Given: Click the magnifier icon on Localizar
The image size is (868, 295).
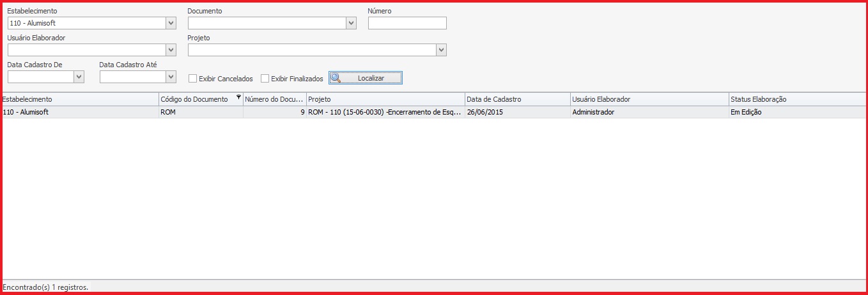Looking at the screenshot, I should coord(336,78).
